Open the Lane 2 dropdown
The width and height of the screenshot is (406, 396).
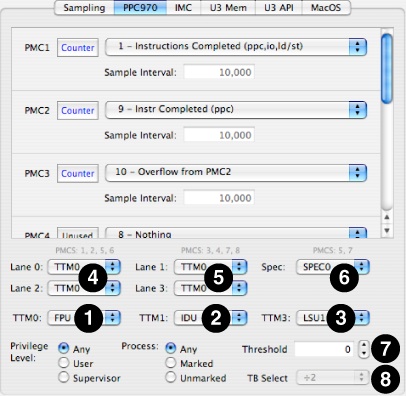(84, 288)
